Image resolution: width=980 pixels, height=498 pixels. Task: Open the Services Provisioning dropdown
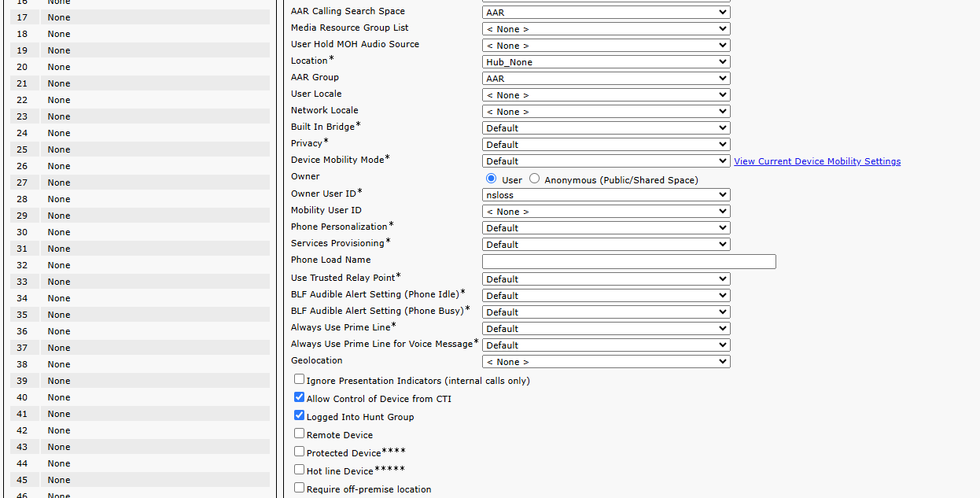tap(606, 244)
